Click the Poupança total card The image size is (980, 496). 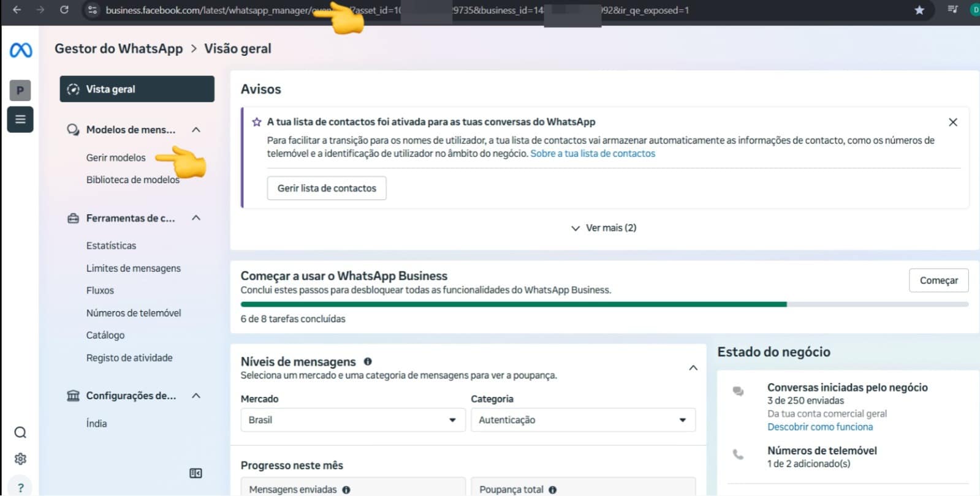[x=583, y=487]
